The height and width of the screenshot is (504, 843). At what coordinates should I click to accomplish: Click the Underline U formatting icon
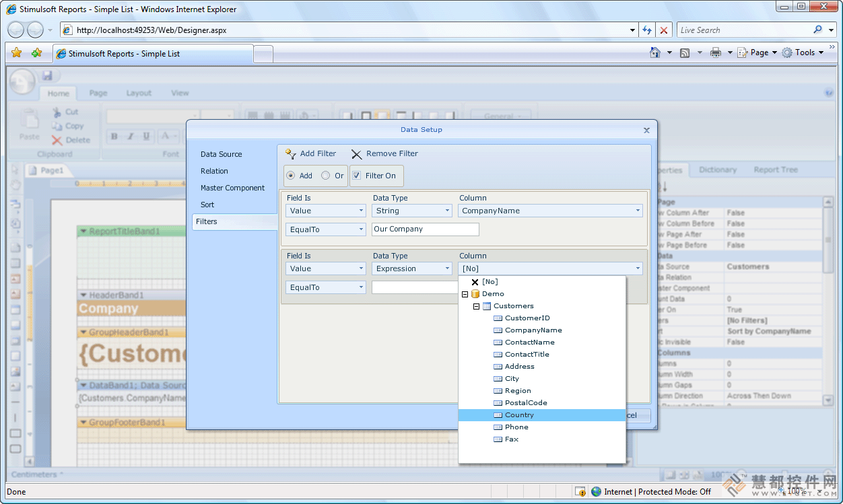pyautogui.click(x=147, y=137)
